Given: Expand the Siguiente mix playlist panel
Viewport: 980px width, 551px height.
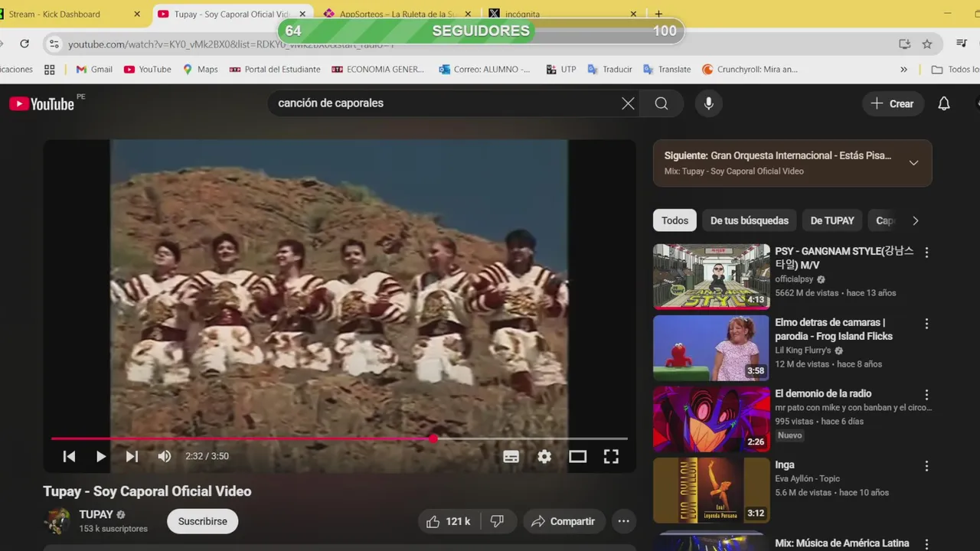Looking at the screenshot, I should pyautogui.click(x=913, y=163).
